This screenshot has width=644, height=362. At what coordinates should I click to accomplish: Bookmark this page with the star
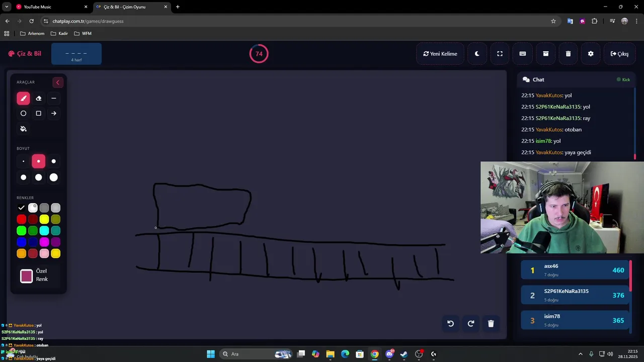(x=553, y=21)
